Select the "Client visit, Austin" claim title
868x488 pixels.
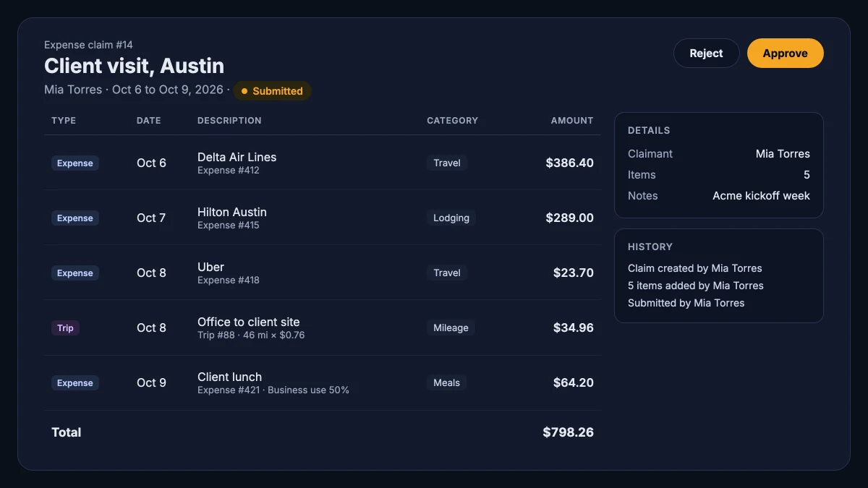(x=134, y=66)
